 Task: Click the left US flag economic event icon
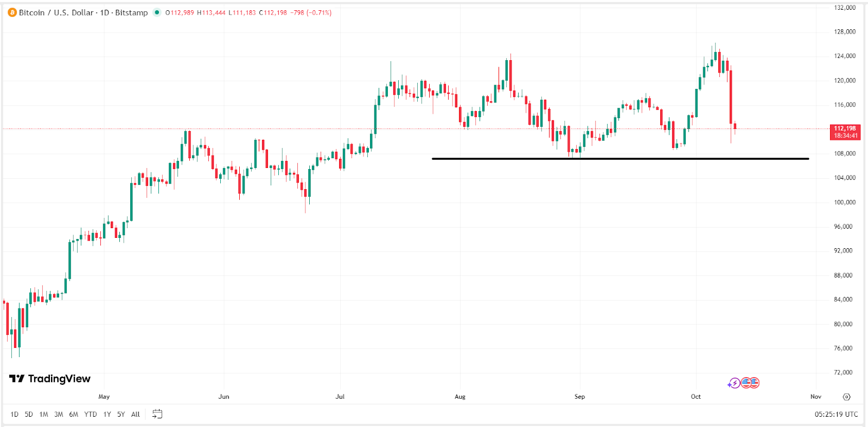click(746, 383)
